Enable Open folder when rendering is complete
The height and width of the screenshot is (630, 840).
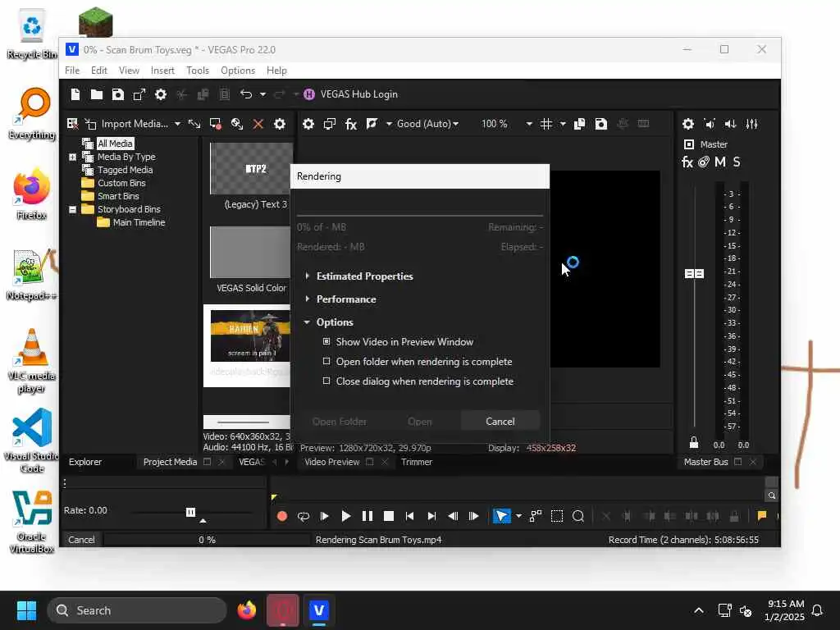[x=326, y=361]
